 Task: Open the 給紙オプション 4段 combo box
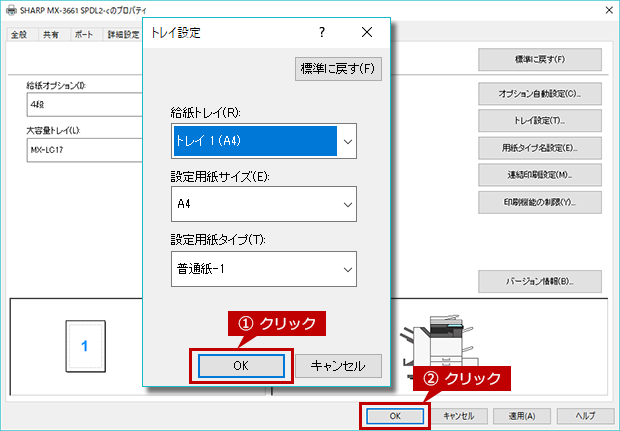click(x=85, y=105)
